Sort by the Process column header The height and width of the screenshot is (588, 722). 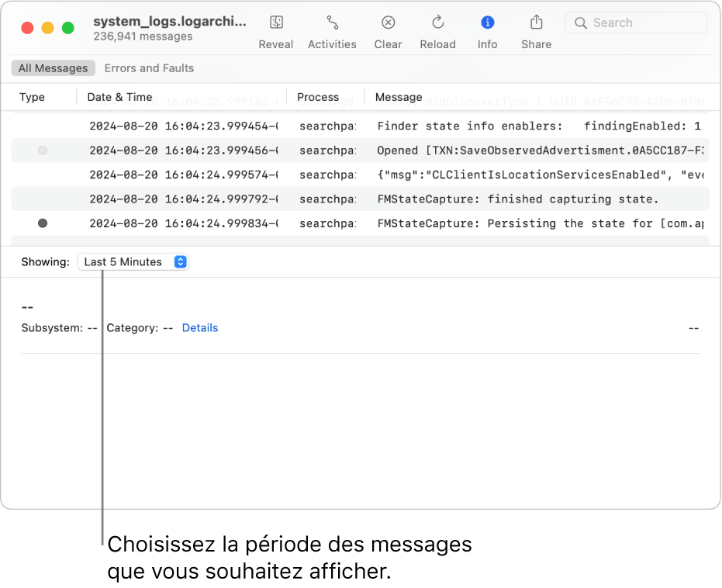tap(318, 97)
